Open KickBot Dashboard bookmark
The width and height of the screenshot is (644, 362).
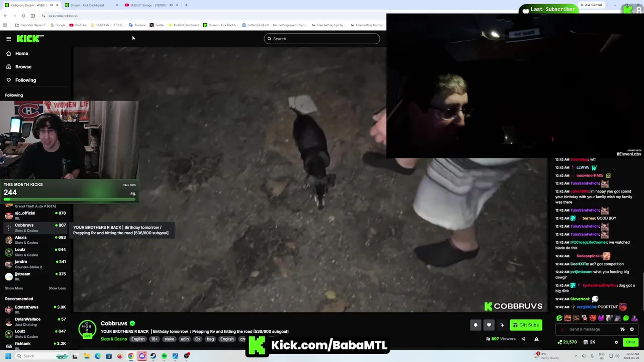184,25
